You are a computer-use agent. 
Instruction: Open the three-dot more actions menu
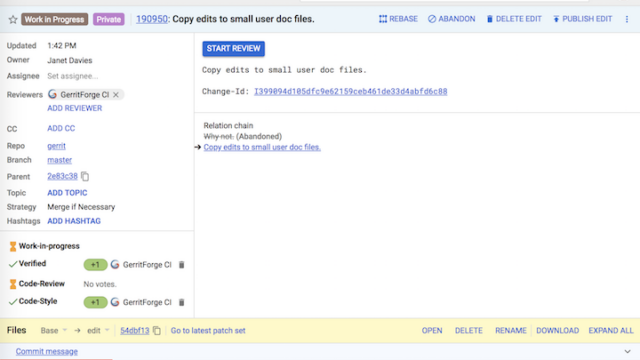click(x=627, y=19)
